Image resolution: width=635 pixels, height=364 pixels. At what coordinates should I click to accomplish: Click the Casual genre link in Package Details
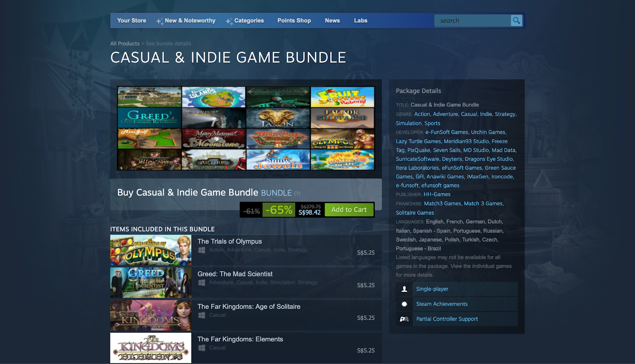(469, 114)
